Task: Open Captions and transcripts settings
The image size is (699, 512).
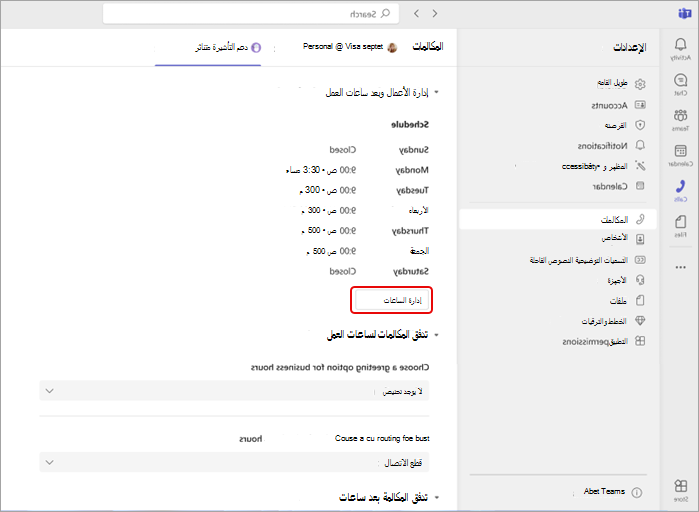Action: (x=588, y=260)
